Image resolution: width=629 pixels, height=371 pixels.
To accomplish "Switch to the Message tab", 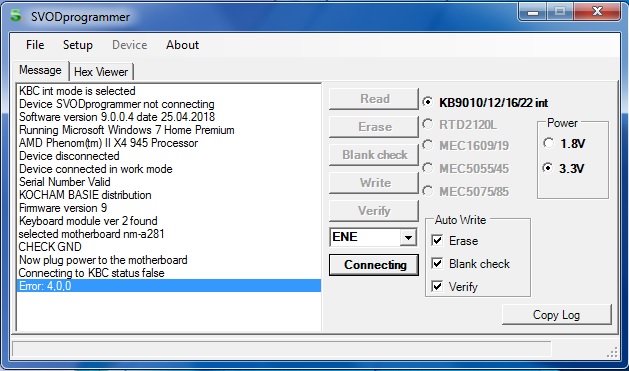I will coord(40,70).
